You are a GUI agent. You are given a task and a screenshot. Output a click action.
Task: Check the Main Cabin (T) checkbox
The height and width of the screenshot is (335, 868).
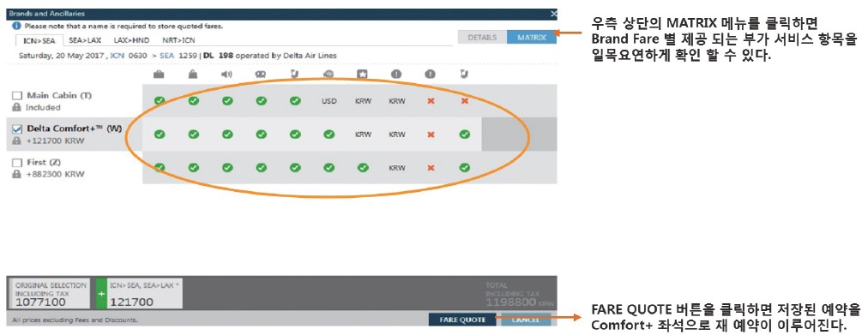tap(16, 96)
